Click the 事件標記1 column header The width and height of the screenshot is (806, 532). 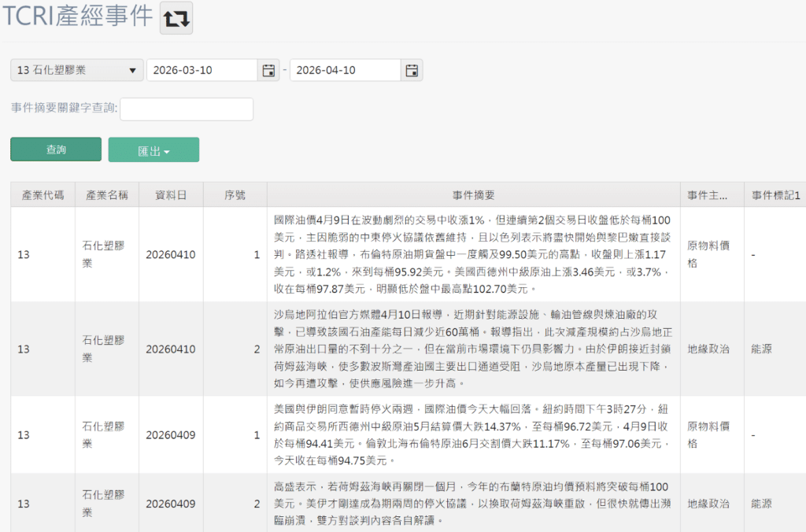point(775,195)
